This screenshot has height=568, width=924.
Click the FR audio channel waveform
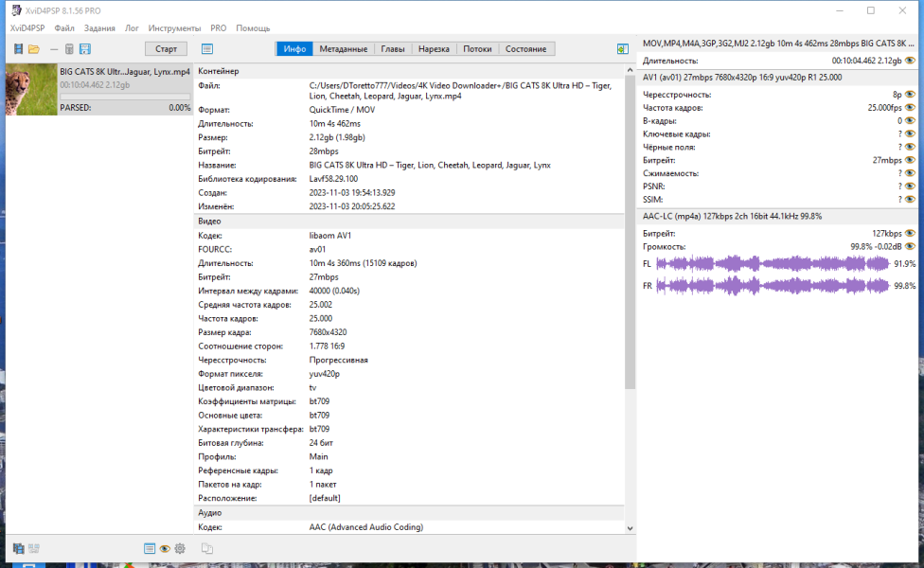pos(773,286)
